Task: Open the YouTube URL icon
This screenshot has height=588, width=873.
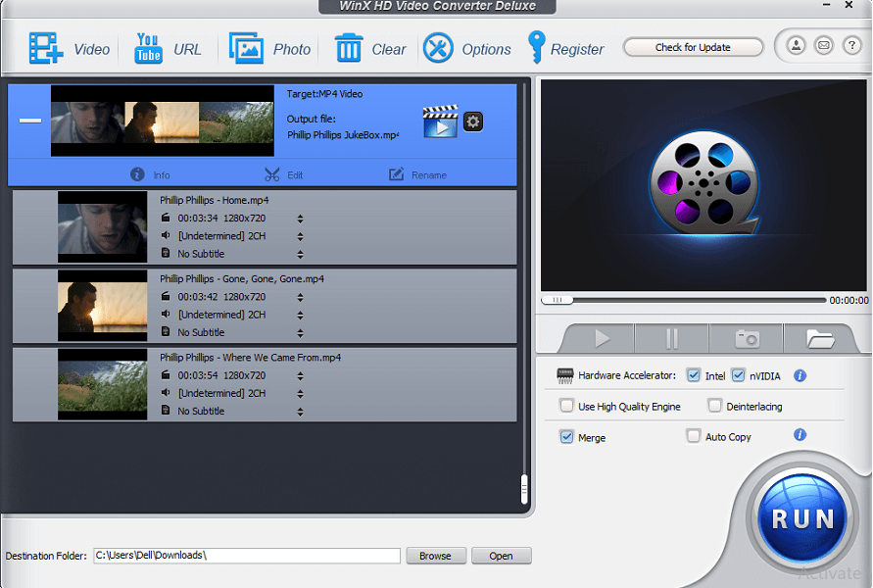Action: click(148, 48)
